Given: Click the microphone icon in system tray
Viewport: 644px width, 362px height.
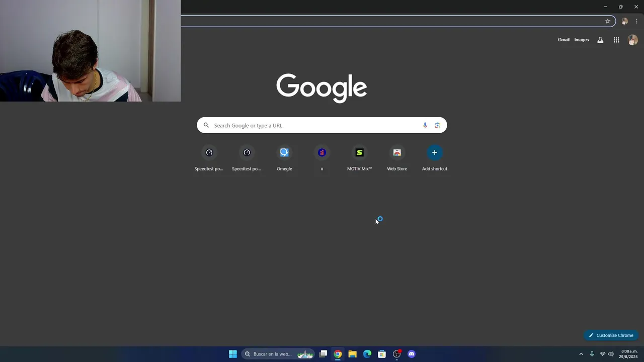Looking at the screenshot, I should [x=592, y=354].
